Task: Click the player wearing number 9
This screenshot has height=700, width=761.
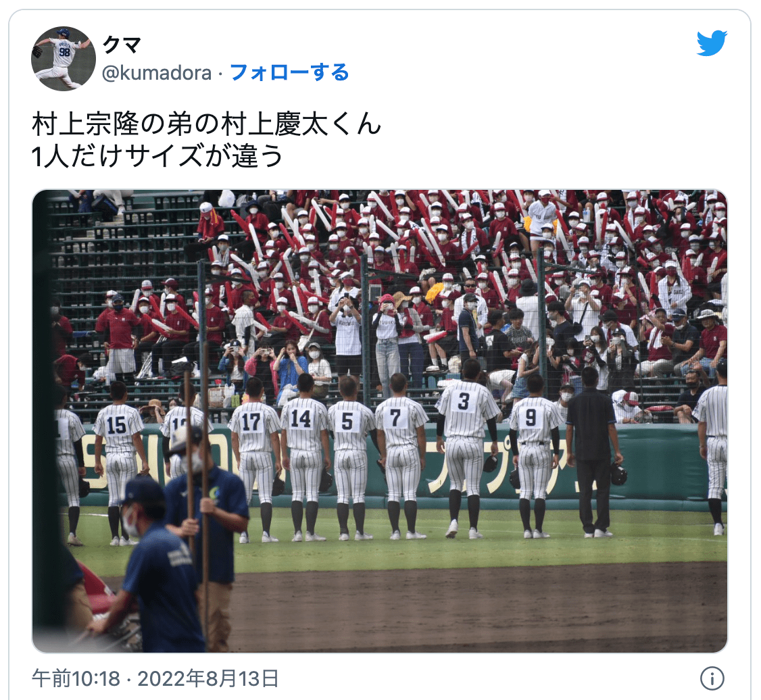Action: coord(535,456)
